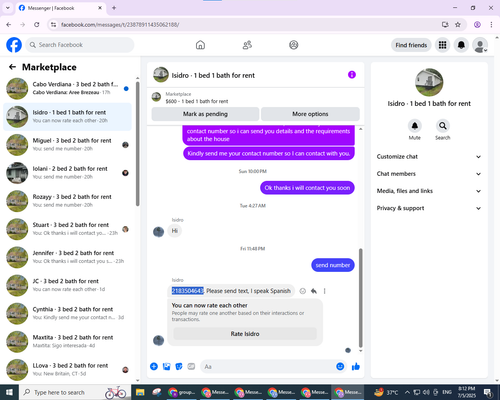Open the Facebook logo home link
Image resolution: width=500 pixels, height=400 pixels.
tap(14, 45)
